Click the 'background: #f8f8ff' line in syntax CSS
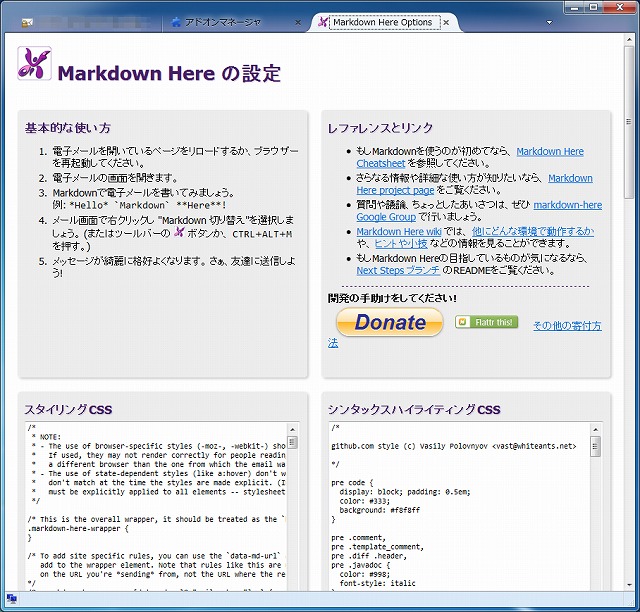Image resolution: width=640 pixels, height=612 pixels. click(379, 510)
